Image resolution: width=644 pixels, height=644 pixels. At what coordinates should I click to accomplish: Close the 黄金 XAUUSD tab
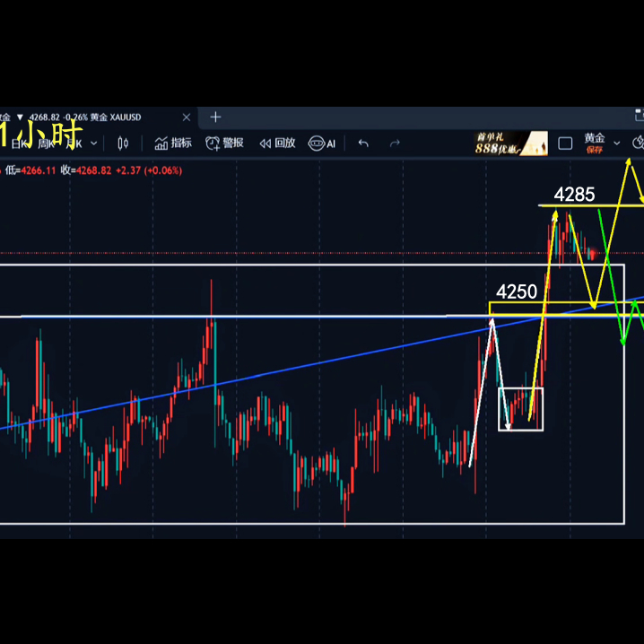coord(187,117)
